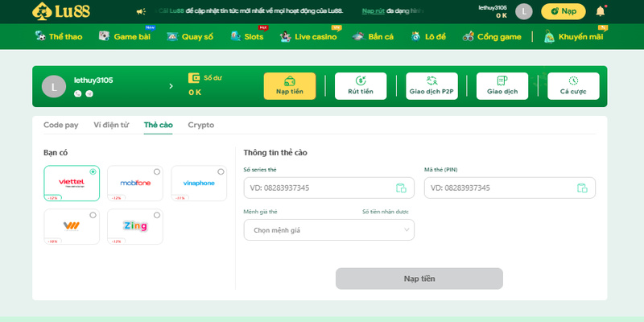Open the Lô đề menu
The width and height of the screenshot is (644, 322).
point(435,36)
